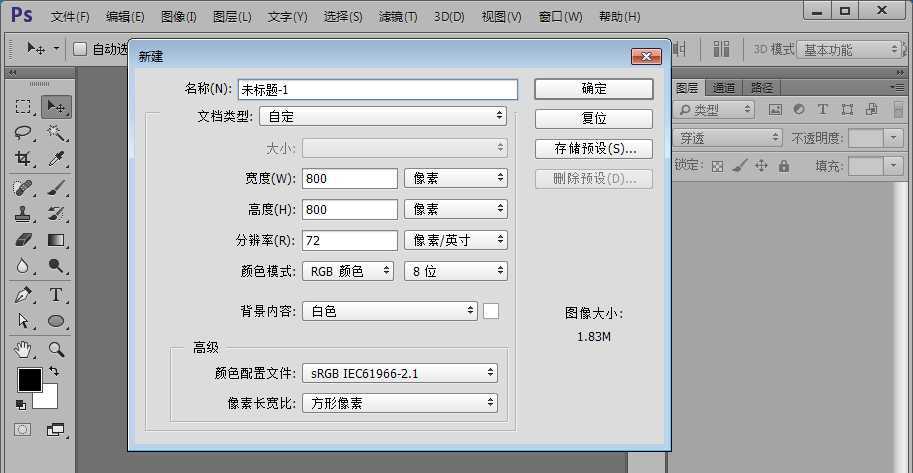Image resolution: width=913 pixels, height=473 pixels.
Task: Select the horizontal Type tool
Action: click(57, 295)
